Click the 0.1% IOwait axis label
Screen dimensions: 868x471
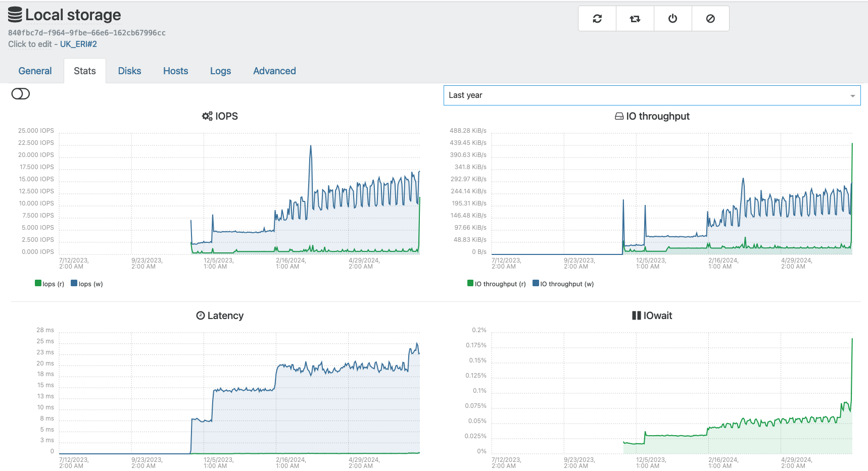click(x=479, y=391)
